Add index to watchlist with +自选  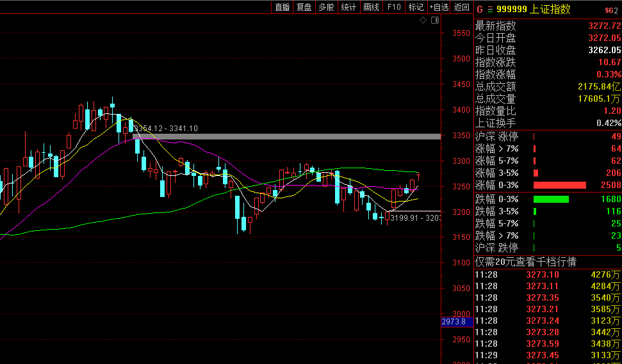pyautogui.click(x=439, y=7)
